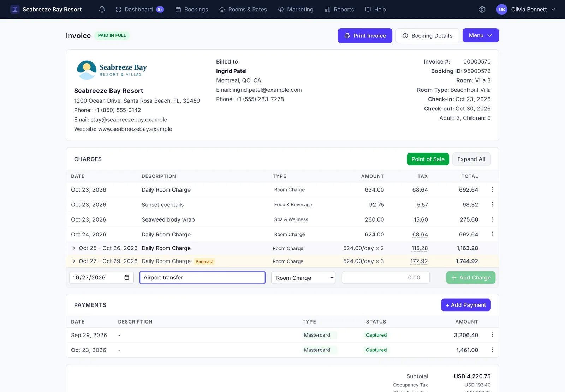Click tax value 15.60 for Seaweed body wrap
Viewport: 565px width, 392px height.
tap(421, 219)
